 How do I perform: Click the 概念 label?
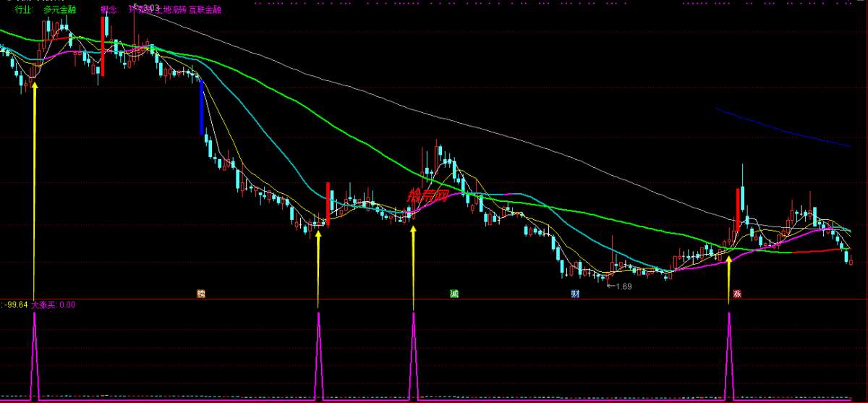click(x=109, y=10)
